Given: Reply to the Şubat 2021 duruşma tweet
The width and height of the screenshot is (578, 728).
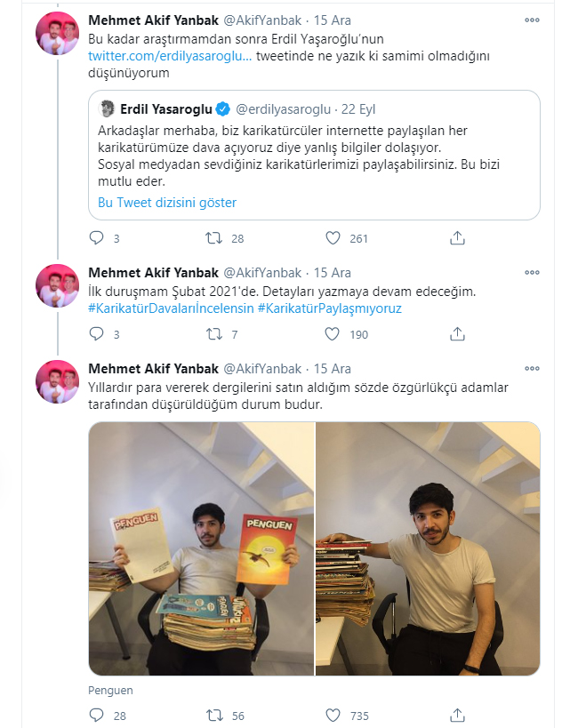Looking at the screenshot, I should click(96, 334).
